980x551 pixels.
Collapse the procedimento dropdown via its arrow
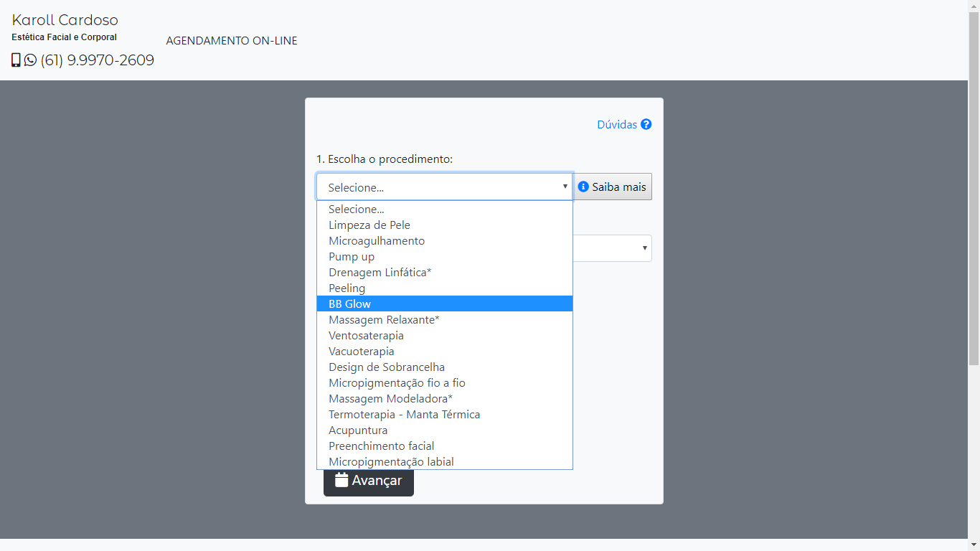tap(565, 187)
